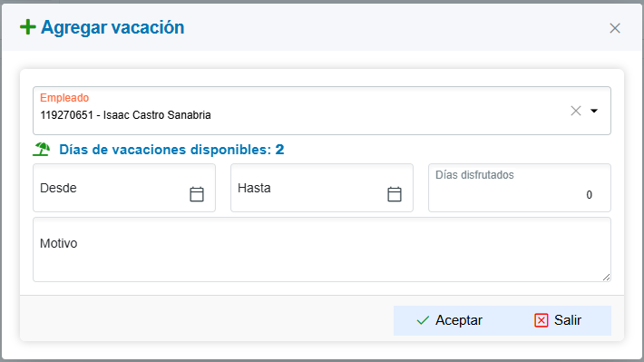The image size is (644, 362).
Task: Select the Días de vacaciones disponibles text
Action: [x=171, y=150]
